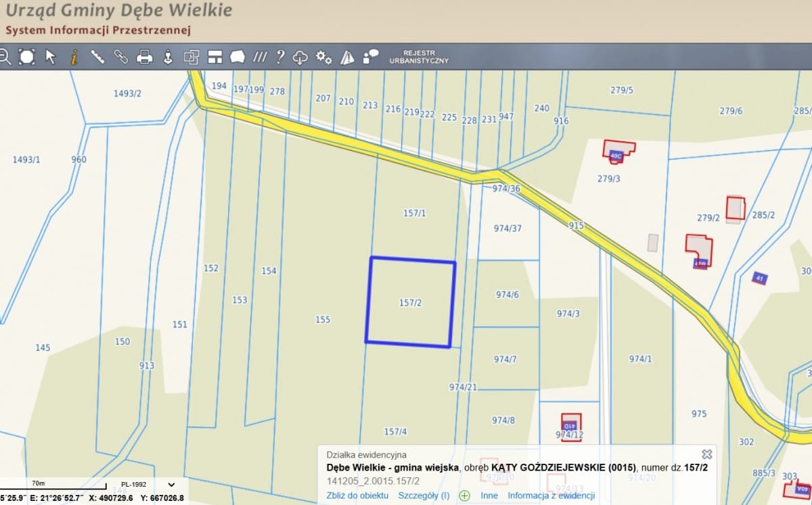Click the question mark help icon

[x=279, y=57]
